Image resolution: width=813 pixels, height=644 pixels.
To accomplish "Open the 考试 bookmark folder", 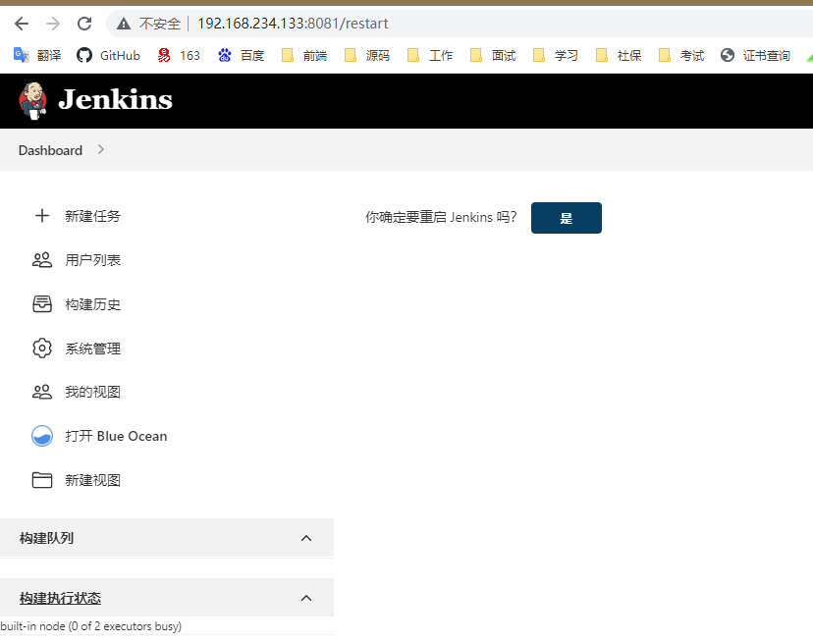I will [681, 55].
